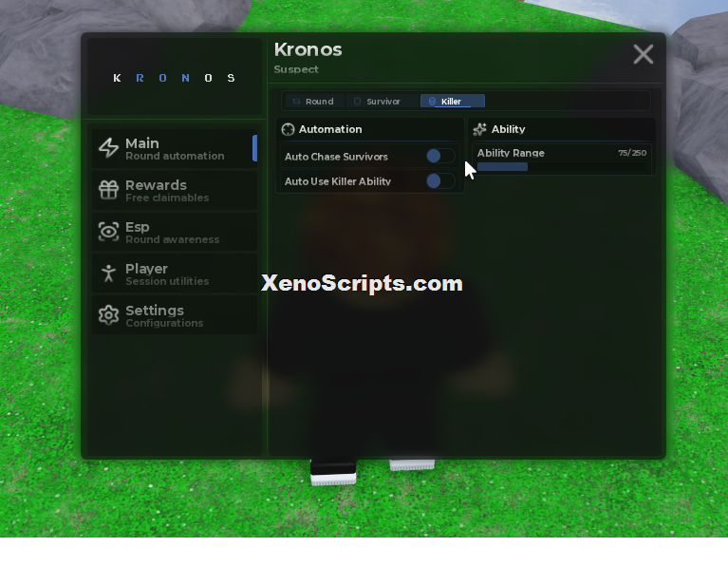Click the Ability Range label
The width and height of the screenshot is (728, 566).
(511, 153)
